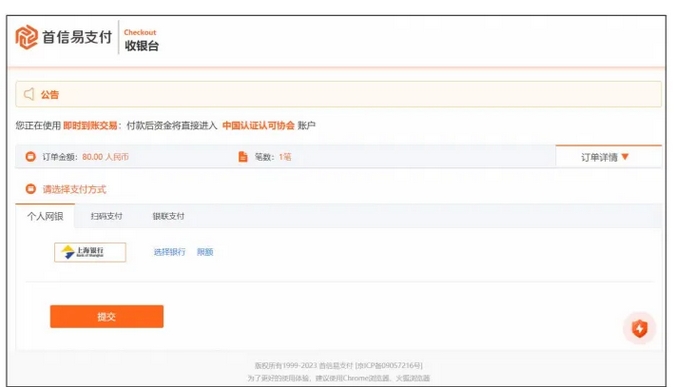
Task: Open the 限额 link
Action: coord(205,252)
